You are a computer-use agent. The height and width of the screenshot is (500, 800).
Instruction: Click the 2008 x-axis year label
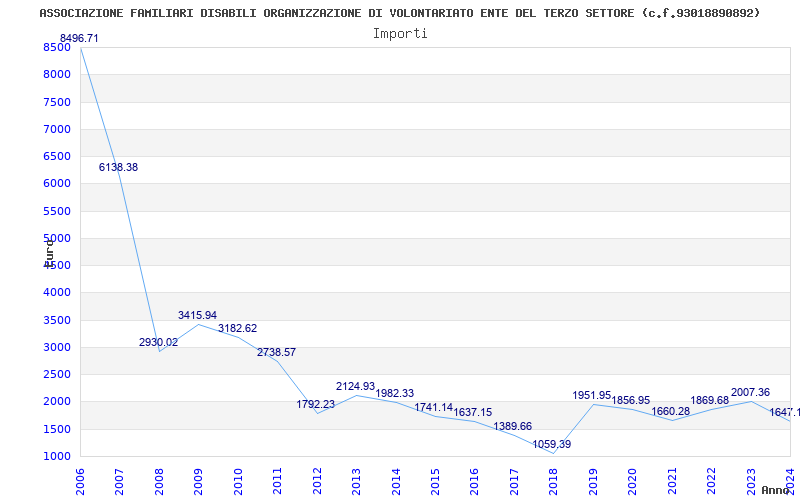pyautogui.click(x=159, y=482)
